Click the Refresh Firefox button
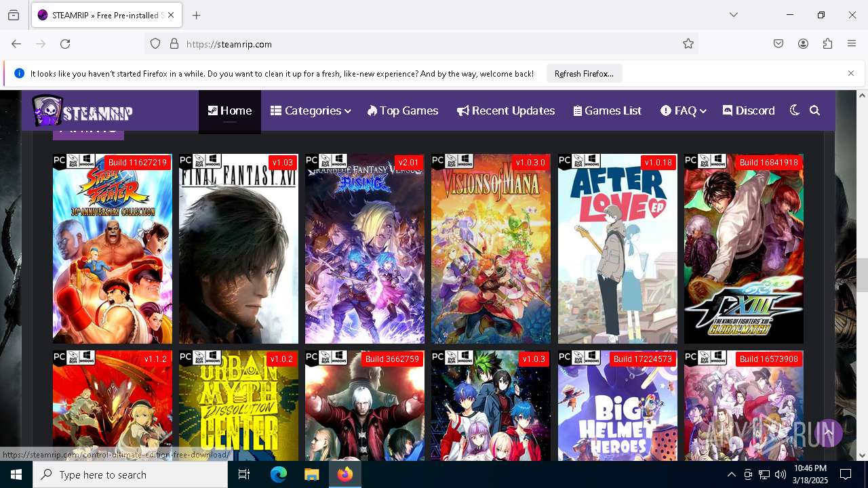 584,73
